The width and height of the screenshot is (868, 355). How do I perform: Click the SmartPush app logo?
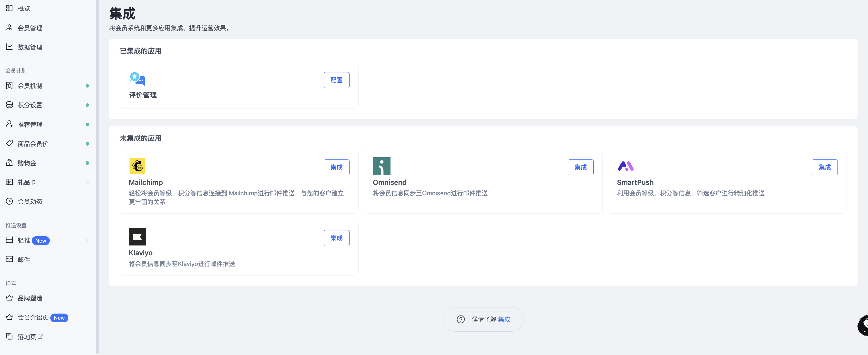[x=626, y=166]
